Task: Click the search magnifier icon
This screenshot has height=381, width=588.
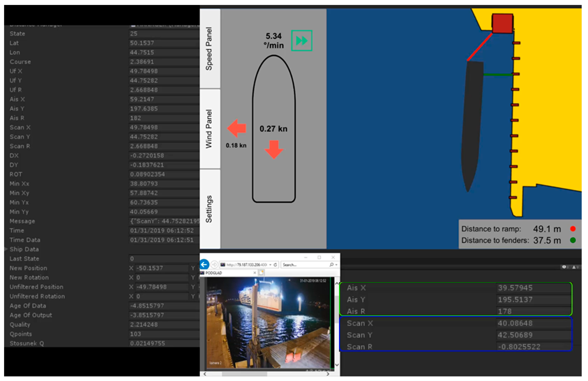Action: (332, 265)
